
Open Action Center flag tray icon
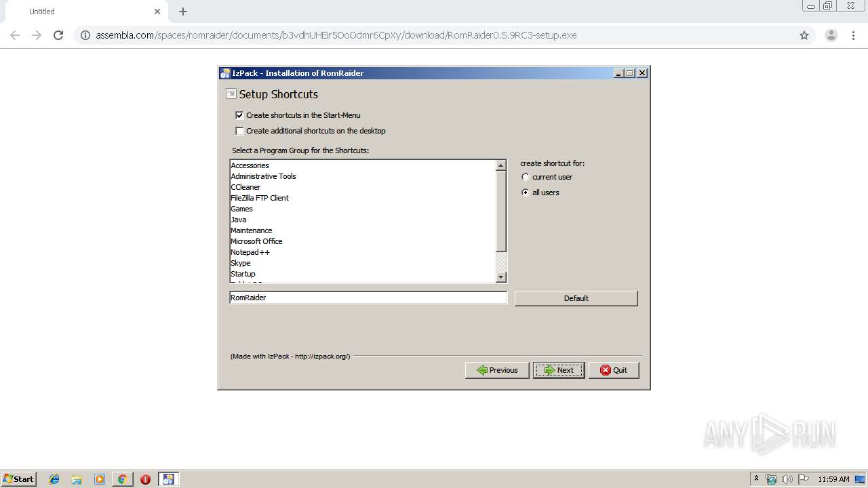click(804, 479)
